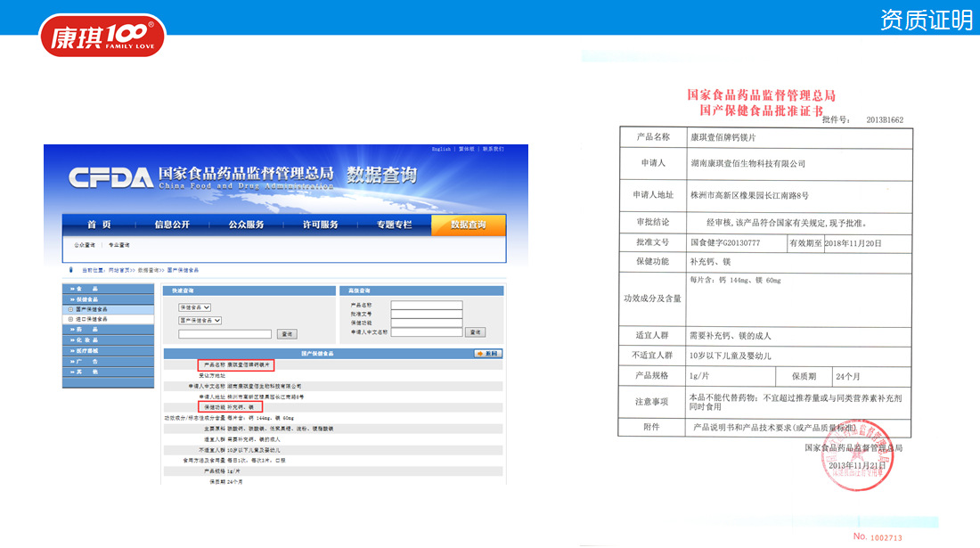980x548 pixels.
Task: Open the 专题专栏 navigation tab
Action: 394,225
